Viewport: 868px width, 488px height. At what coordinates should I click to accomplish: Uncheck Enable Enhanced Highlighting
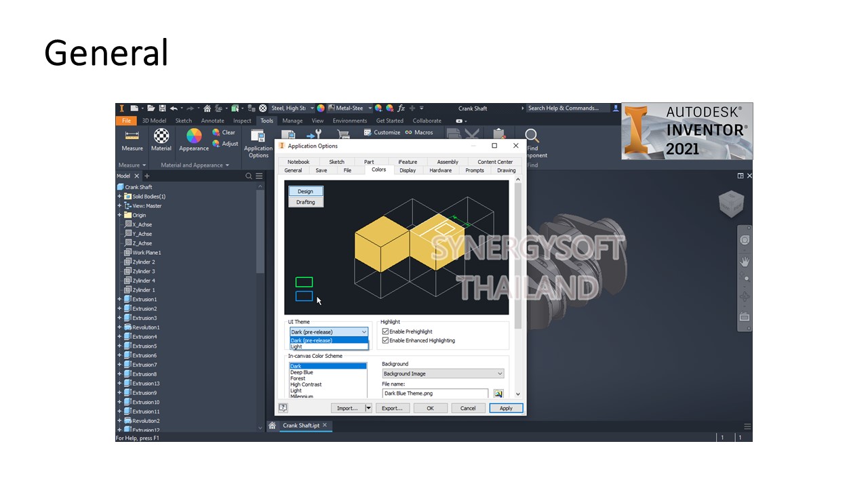coord(386,340)
